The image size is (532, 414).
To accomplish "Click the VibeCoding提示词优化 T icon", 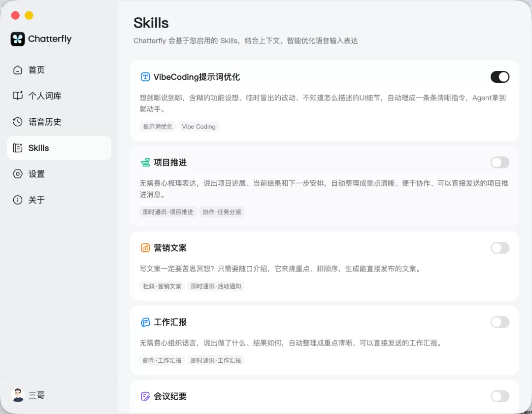I will pyautogui.click(x=145, y=77).
